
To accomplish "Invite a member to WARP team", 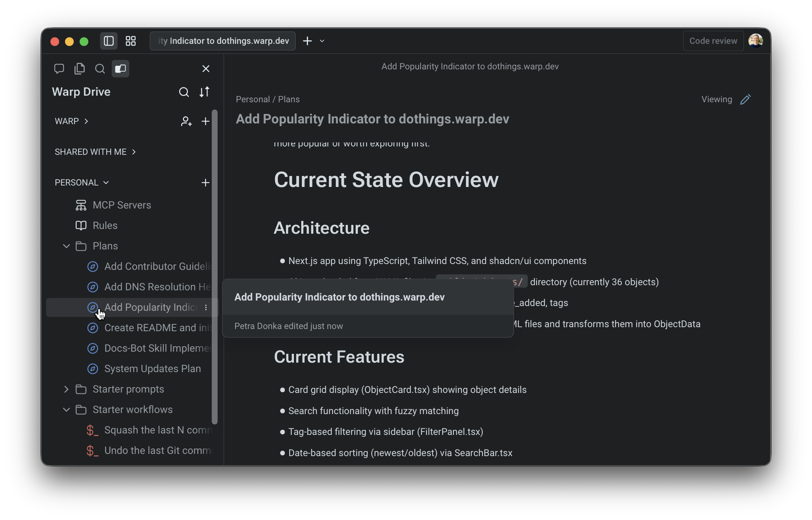I will coord(186,121).
